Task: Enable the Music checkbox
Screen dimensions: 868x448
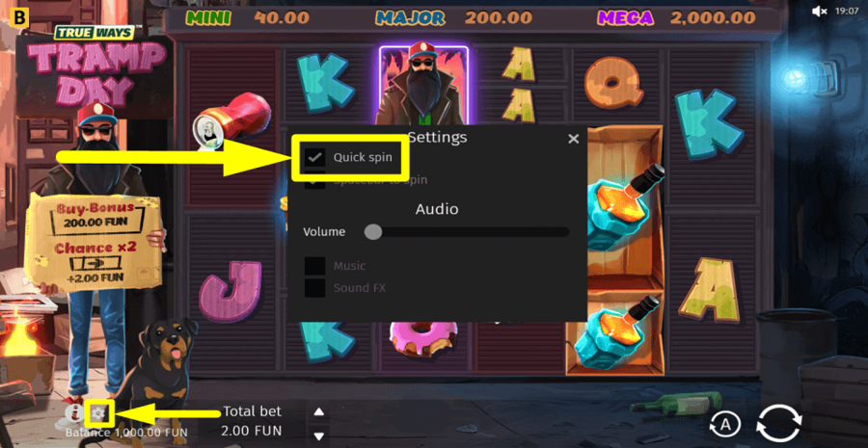Action: tap(315, 266)
